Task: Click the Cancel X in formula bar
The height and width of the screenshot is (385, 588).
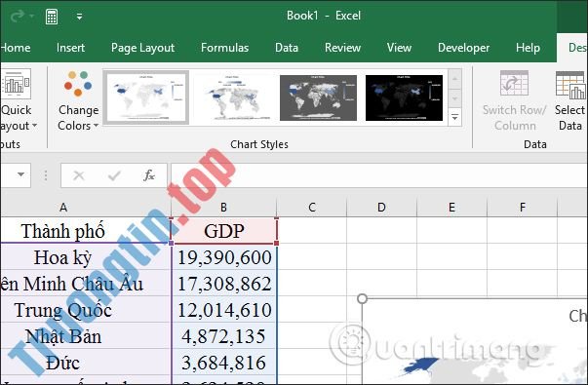Action: (x=79, y=175)
